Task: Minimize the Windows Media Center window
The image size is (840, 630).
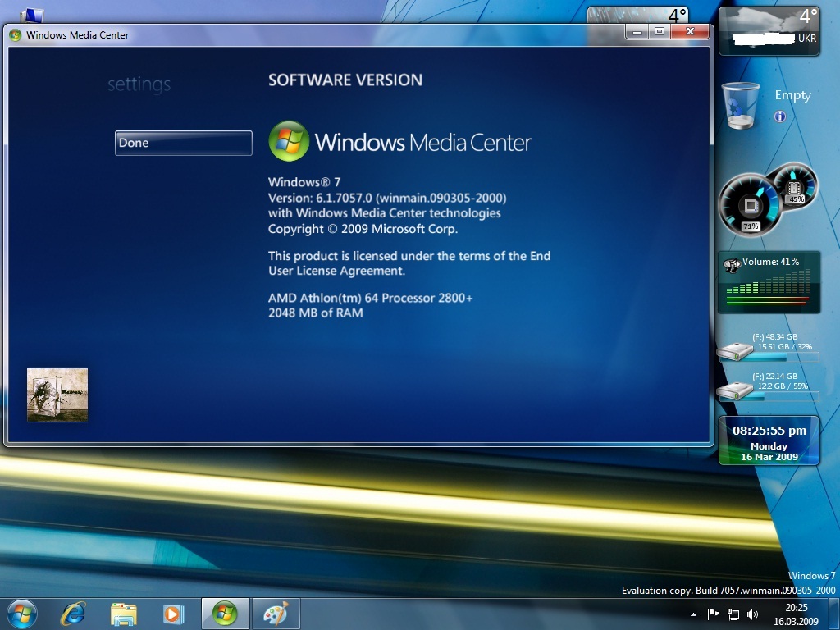Action: pos(637,32)
